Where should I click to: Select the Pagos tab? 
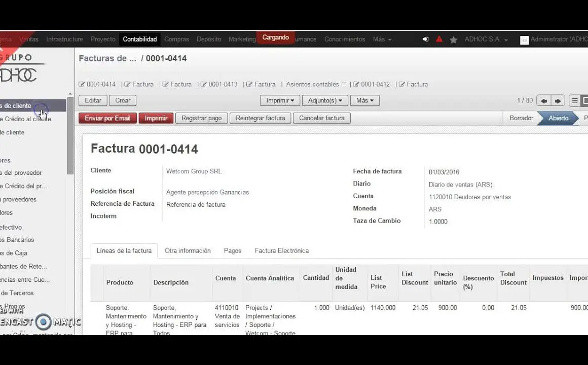click(x=233, y=251)
